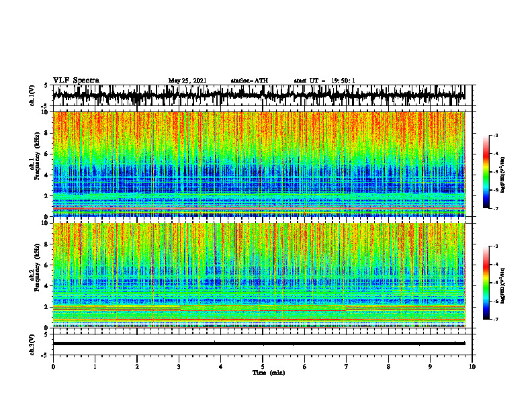This screenshot has width=532, height=411.
Task: Click the "10" tick on the time axis
Action: pos(472,367)
